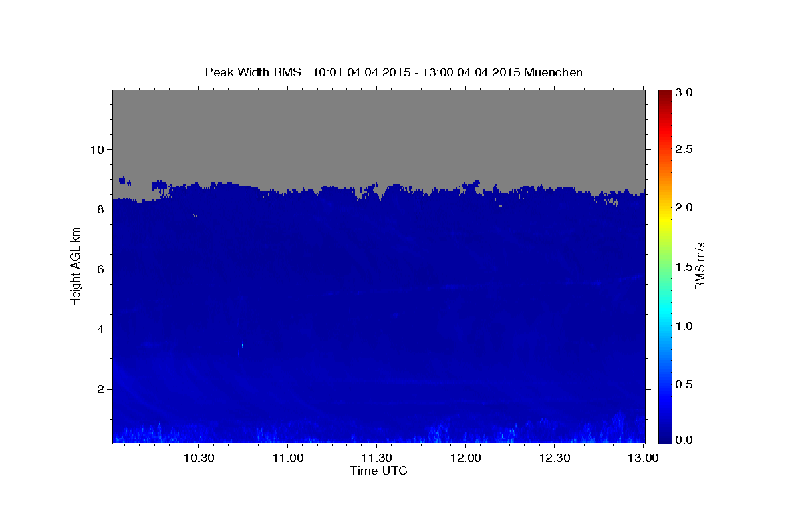Click the gray no-data region above 10 km
798x532 pixels.
pyautogui.click(x=378, y=120)
